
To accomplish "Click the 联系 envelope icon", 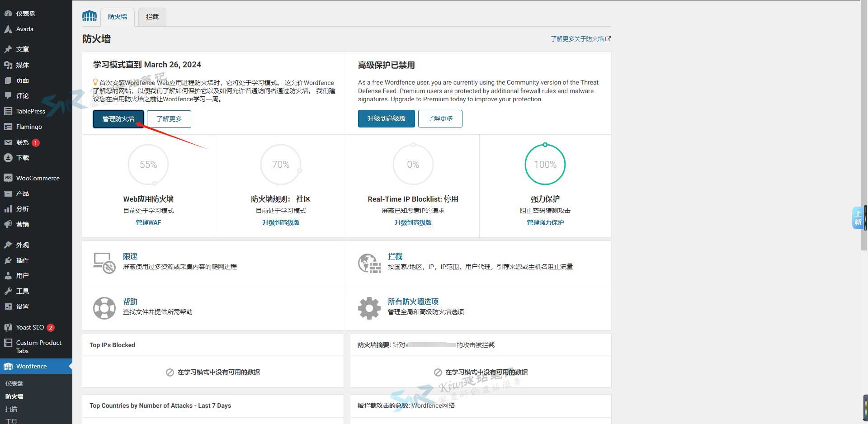I will (x=8, y=142).
